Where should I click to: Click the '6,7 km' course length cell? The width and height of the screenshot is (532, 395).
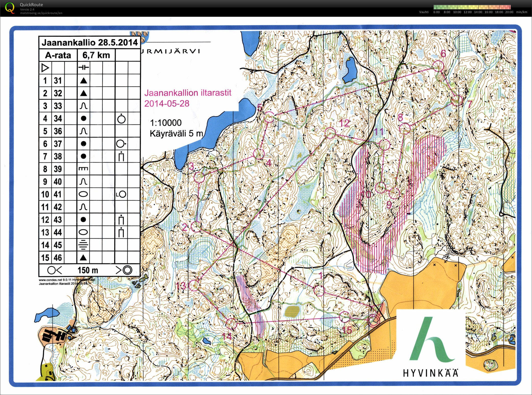[96, 55]
